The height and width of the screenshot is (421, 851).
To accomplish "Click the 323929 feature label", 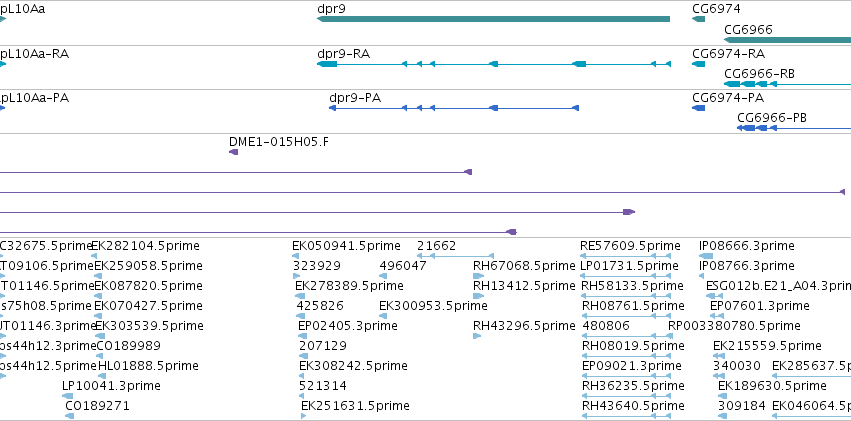I will point(317,266).
